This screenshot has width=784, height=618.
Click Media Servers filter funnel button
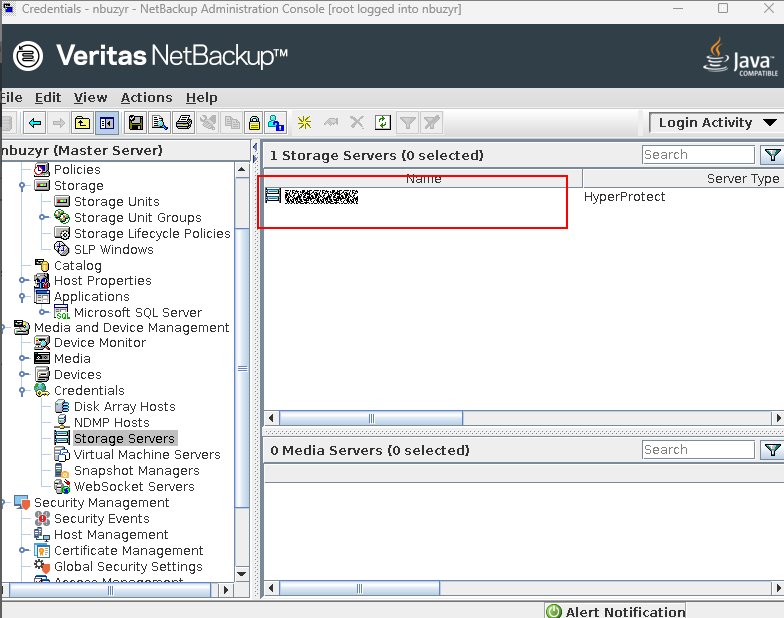point(772,450)
